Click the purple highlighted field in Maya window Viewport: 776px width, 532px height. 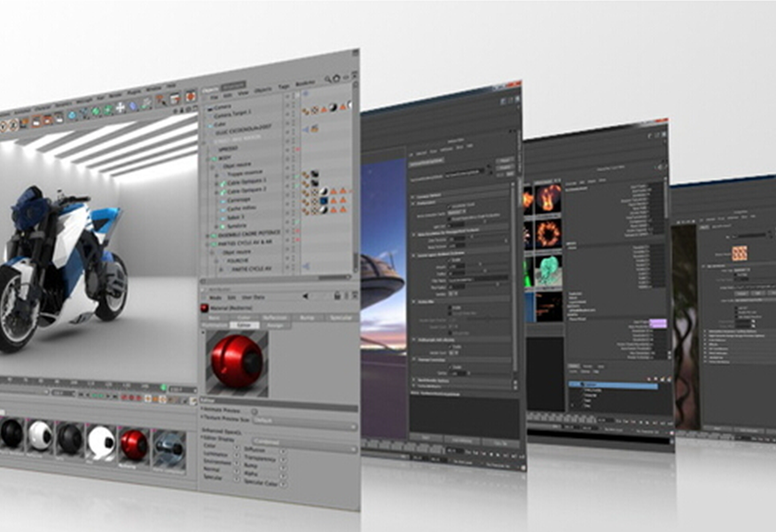tap(658, 325)
